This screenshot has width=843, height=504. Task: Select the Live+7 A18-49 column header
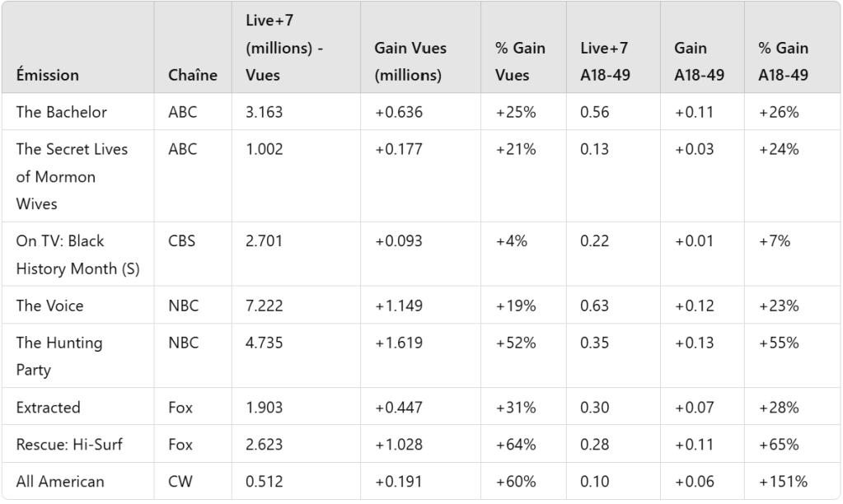click(x=606, y=61)
